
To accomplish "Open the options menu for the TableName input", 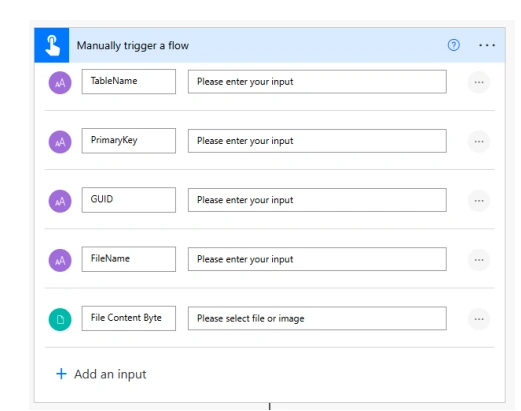I will coord(479,82).
